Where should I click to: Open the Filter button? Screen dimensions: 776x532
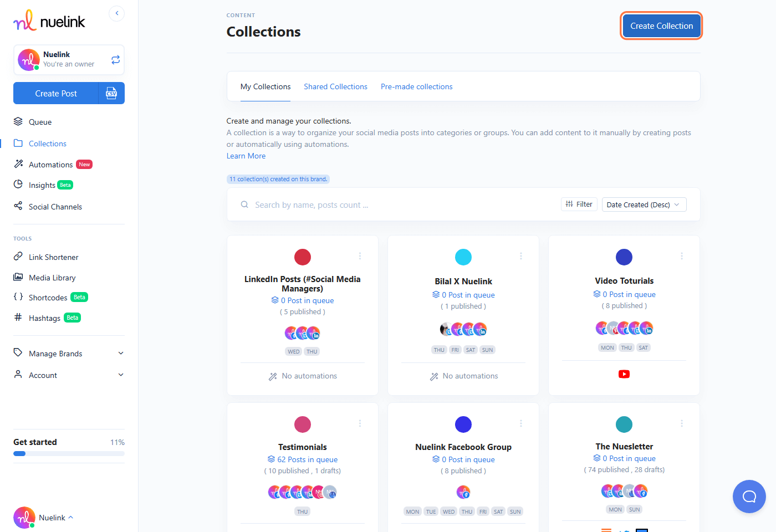point(579,204)
